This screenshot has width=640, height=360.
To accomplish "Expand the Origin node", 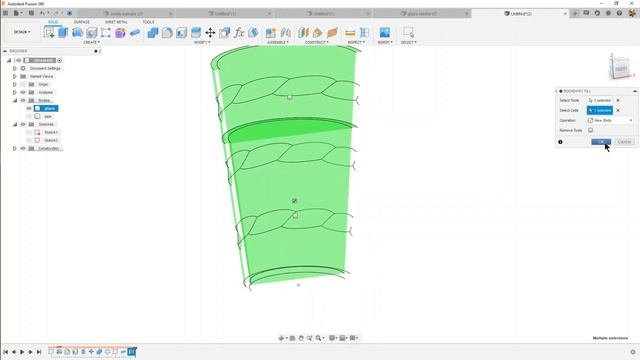I will tap(15, 84).
